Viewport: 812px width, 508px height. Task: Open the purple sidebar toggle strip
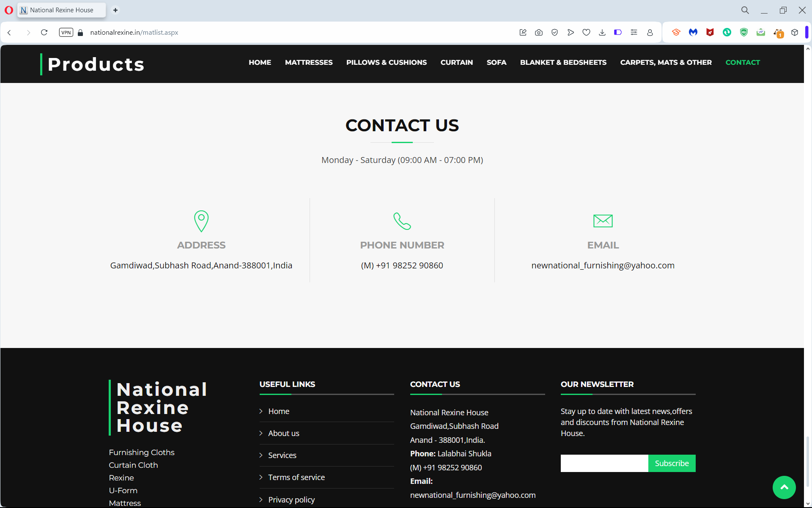(807, 33)
